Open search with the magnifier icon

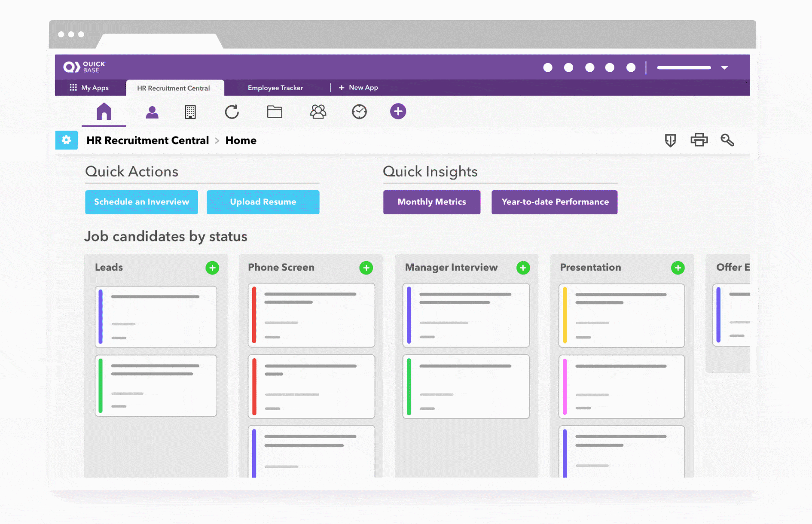[x=727, y=140]
